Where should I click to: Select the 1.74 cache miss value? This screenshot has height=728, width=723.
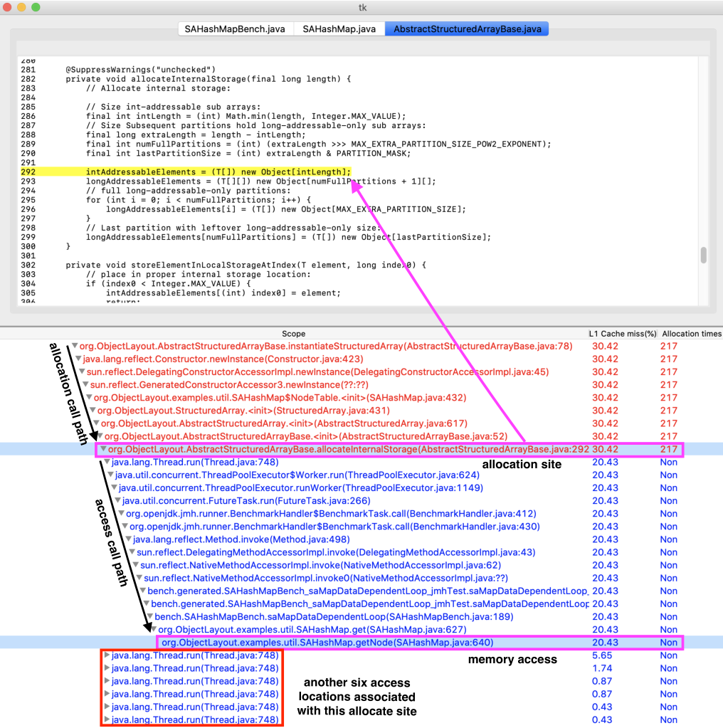[x=602, y=668]
